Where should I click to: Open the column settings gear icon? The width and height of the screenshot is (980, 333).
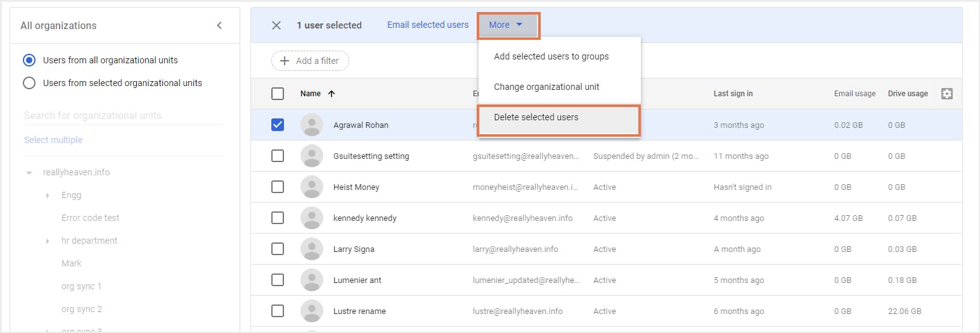pyautogui.click(x=947, y=94)
